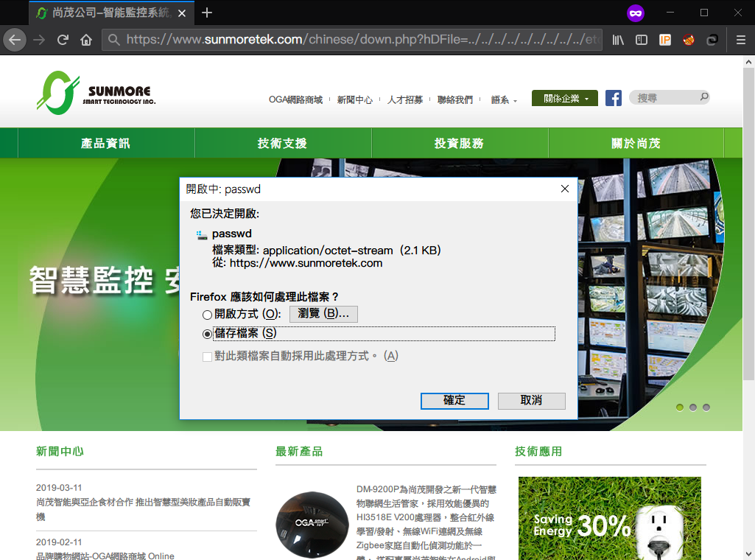Click the forward navigation arrow
Viewport: 755px width, 560px height.
tap(39, 40)
